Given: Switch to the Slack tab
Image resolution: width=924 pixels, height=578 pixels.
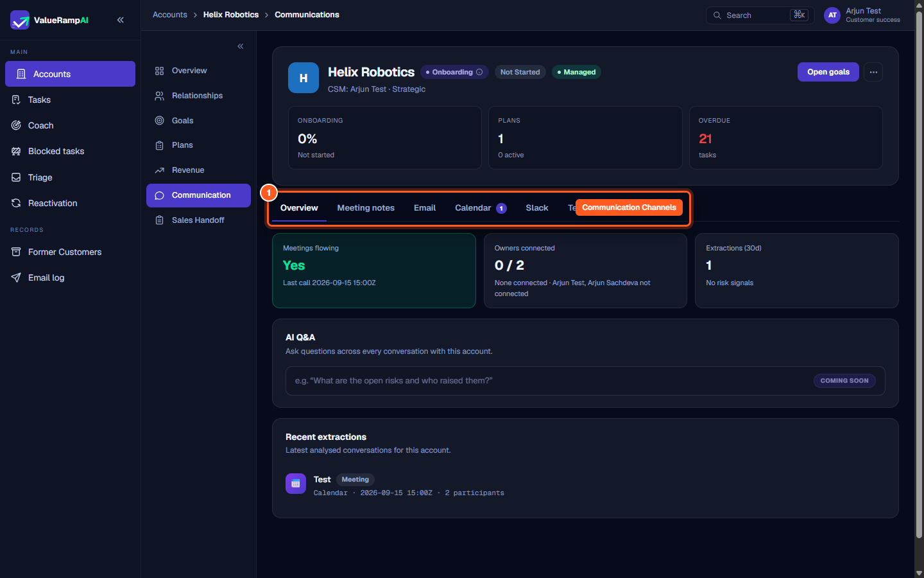Looking at the screenshot, I should (x=537, y=208).
